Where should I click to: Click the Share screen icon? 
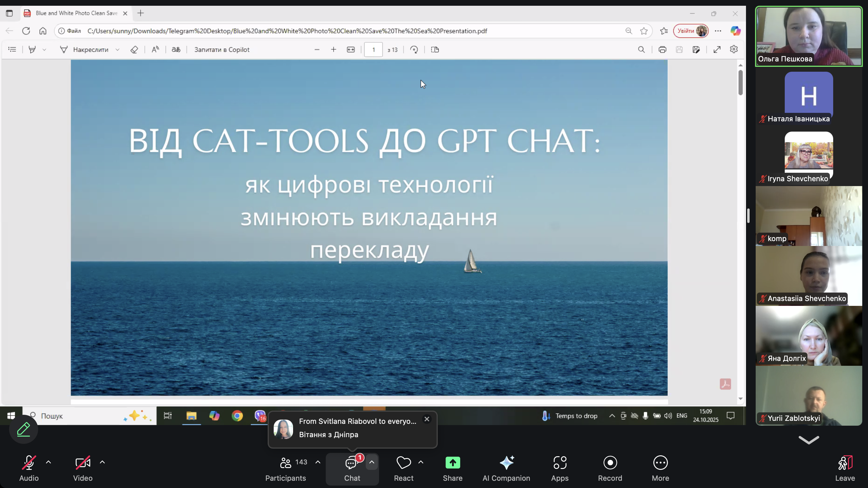[x=453, y=463]
